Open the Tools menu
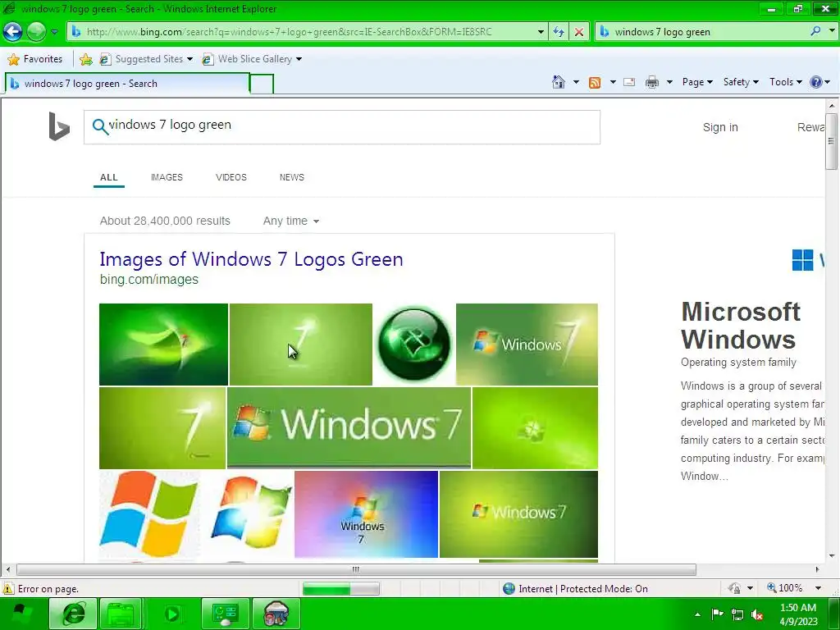The width and height of the screenshot is (840, 630). [785, 82]
